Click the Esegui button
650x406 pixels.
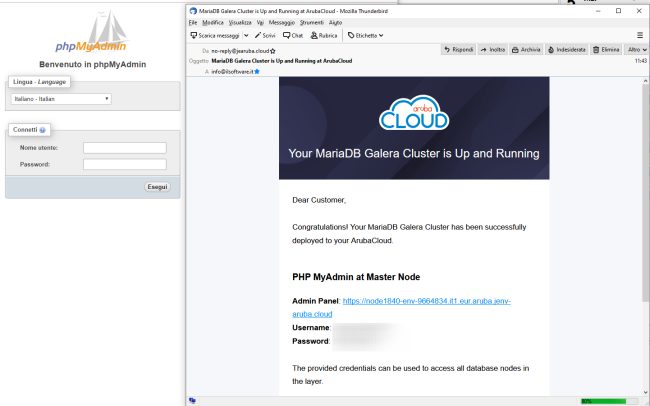click(158, 187)
